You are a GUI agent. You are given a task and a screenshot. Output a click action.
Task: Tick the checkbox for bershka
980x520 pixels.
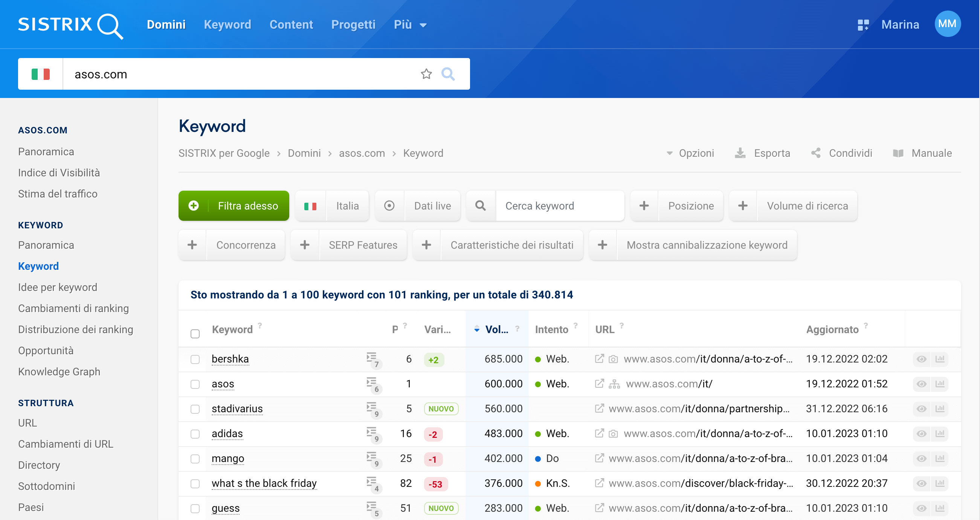(x=195, y=359)
